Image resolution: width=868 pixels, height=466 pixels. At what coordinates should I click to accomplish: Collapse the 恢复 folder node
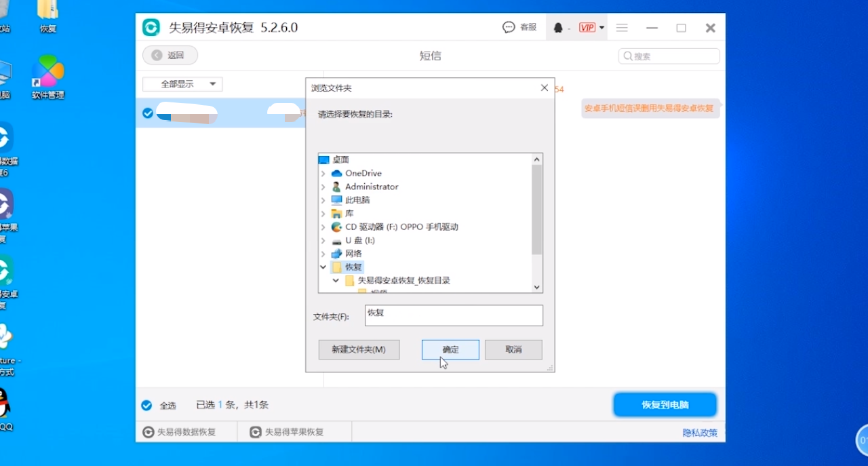323,267
